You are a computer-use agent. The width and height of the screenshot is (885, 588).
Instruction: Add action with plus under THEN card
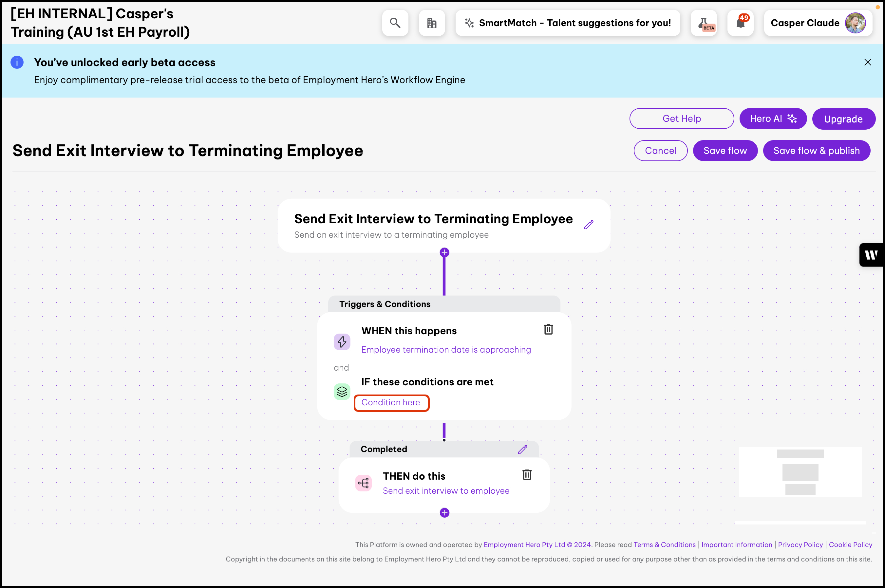pos(444,513)
